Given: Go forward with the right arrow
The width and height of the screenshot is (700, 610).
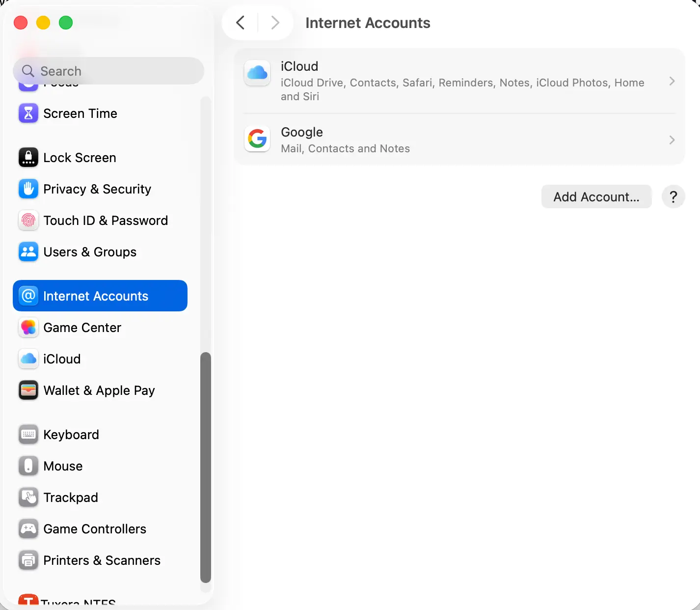Looking at the screenshot, I should coord(275,23).
